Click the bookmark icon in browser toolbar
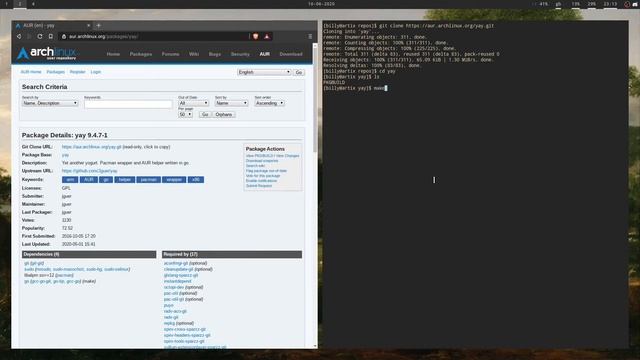640x360 pixels. (51, 36)
